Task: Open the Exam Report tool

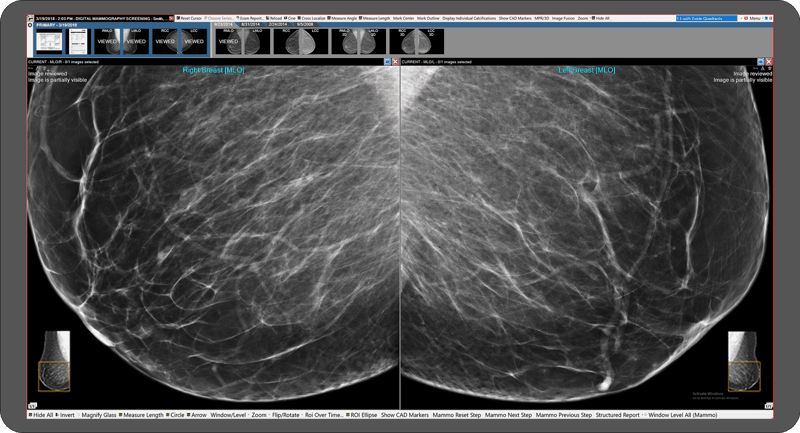Action: pyautogui.click(x=250, y=18)
